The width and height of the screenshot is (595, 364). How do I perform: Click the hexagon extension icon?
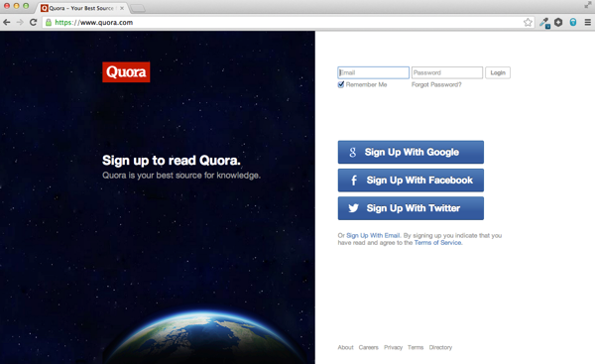558,23
